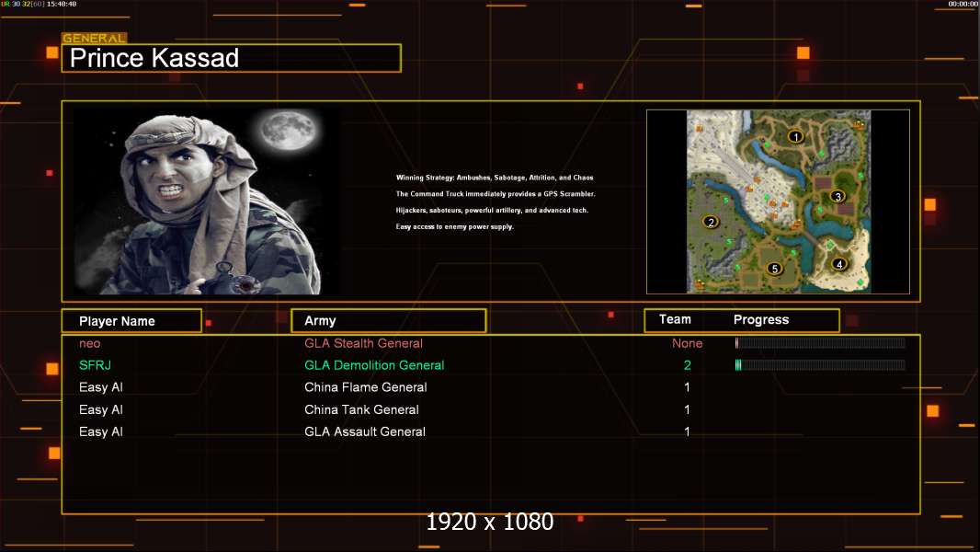Click the Prince Kassad general portrait

point(207,201)
